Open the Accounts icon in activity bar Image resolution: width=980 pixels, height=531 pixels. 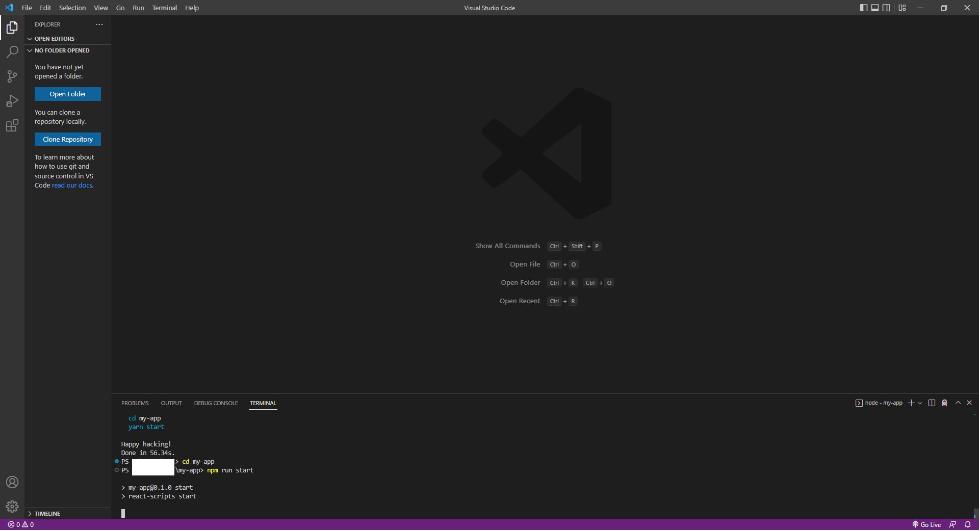click(12, 483)
